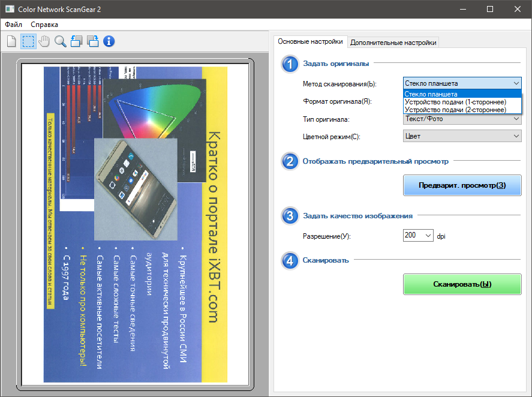The width and height of the screenshot is (532, 397).
Task: Rotate preview right using toolbar icon
Action: pyautogui.click(x=92, y=41)
